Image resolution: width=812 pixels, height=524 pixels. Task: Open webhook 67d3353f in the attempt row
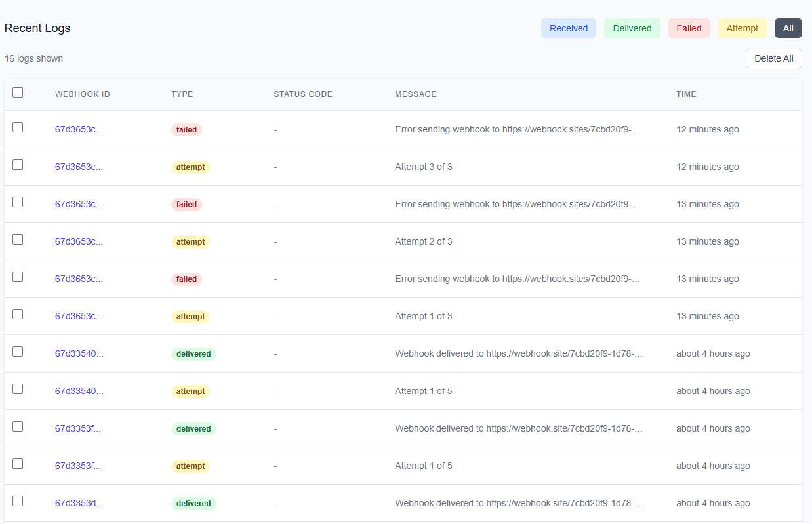(78, 466)
